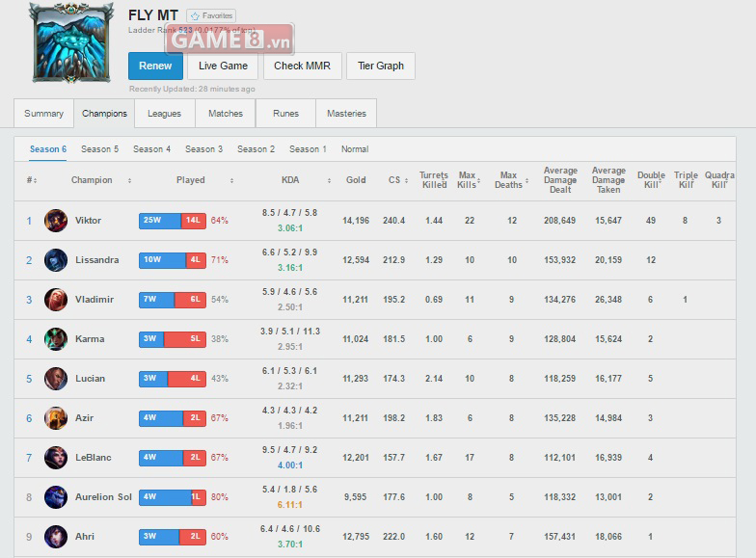The image size is (756, 558).
Task: Open the Leagues tab
Action: pyautogui.click(x=164, y=114)
